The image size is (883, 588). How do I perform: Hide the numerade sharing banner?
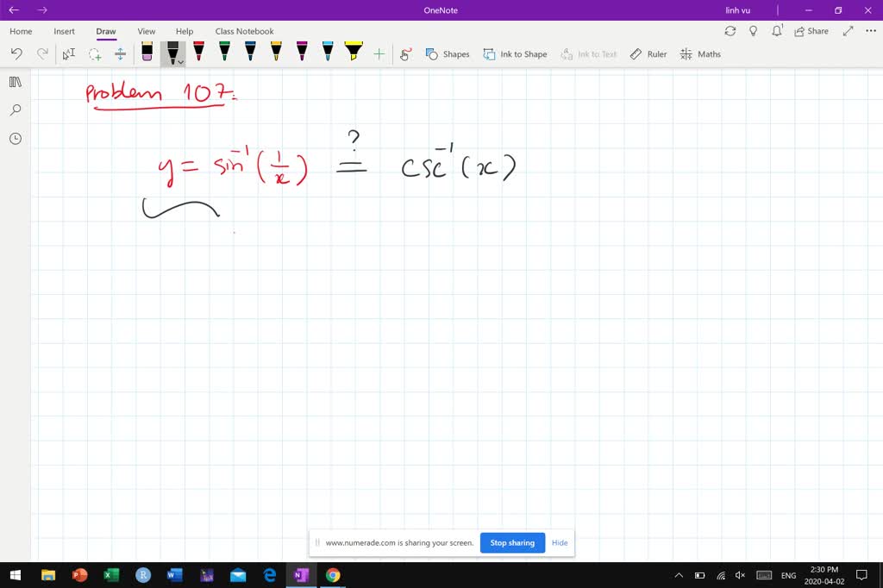(x=560, y=542)
